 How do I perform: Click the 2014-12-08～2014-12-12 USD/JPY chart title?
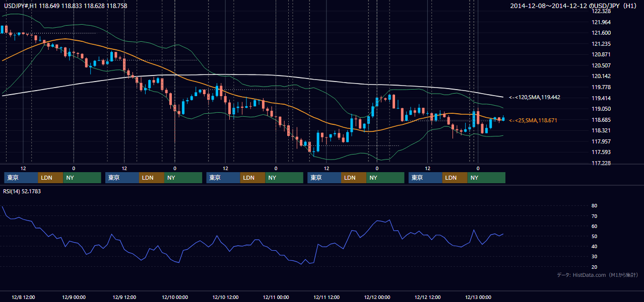tap(574, 6)
